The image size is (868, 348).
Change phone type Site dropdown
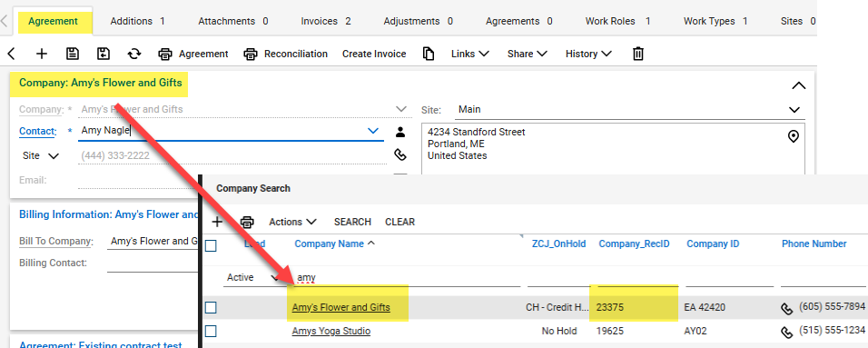[41, 155]
